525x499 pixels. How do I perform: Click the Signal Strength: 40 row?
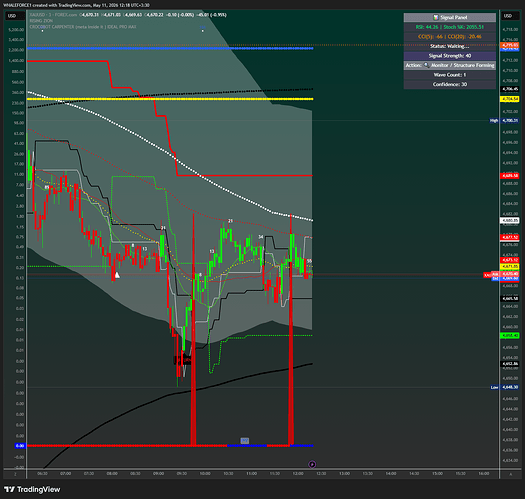click(450, 56)
